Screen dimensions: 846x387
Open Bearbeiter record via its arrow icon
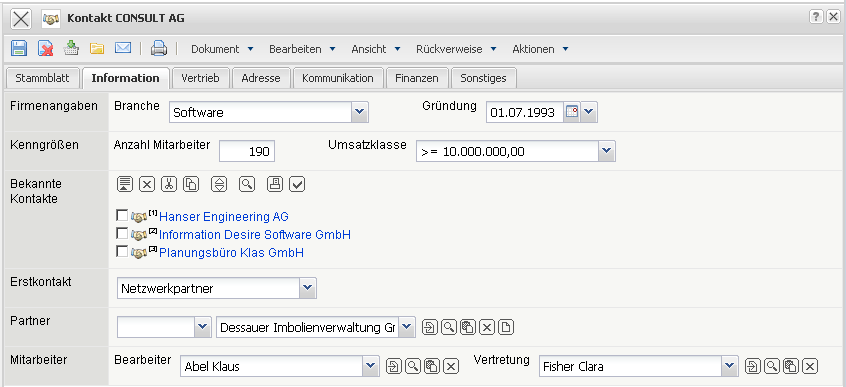coord(394,366)
